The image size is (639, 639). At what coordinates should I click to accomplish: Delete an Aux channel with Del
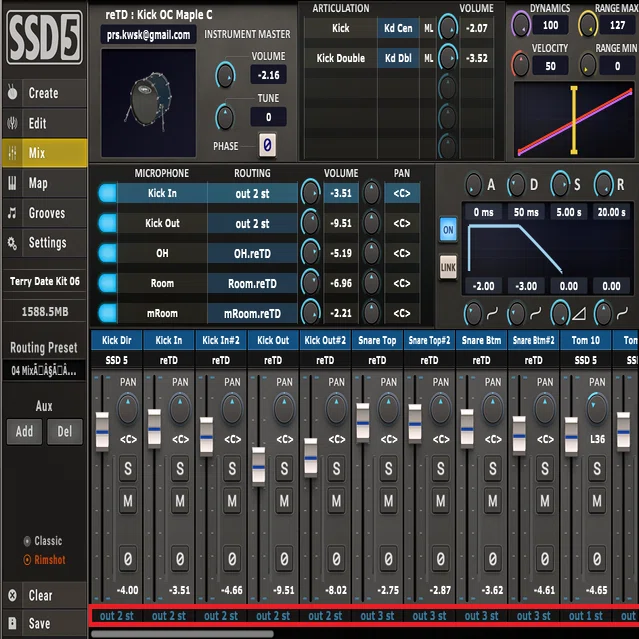pyautogui.click(x=64, y=431)
